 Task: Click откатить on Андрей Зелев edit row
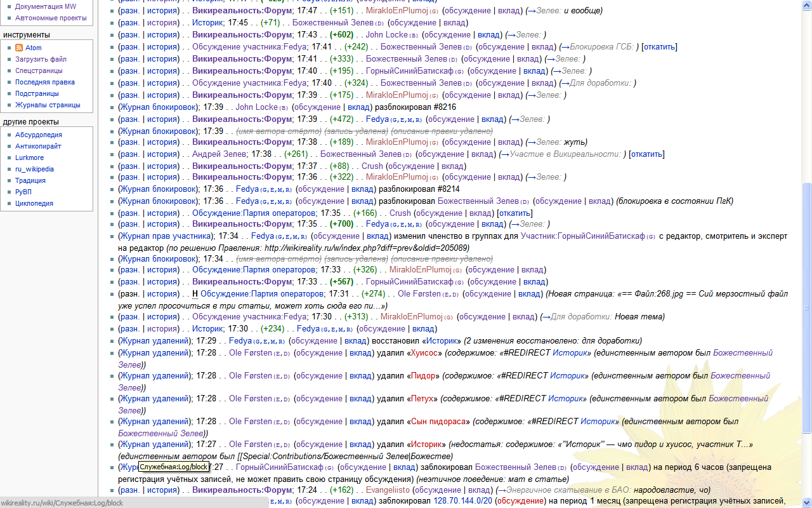646,154
